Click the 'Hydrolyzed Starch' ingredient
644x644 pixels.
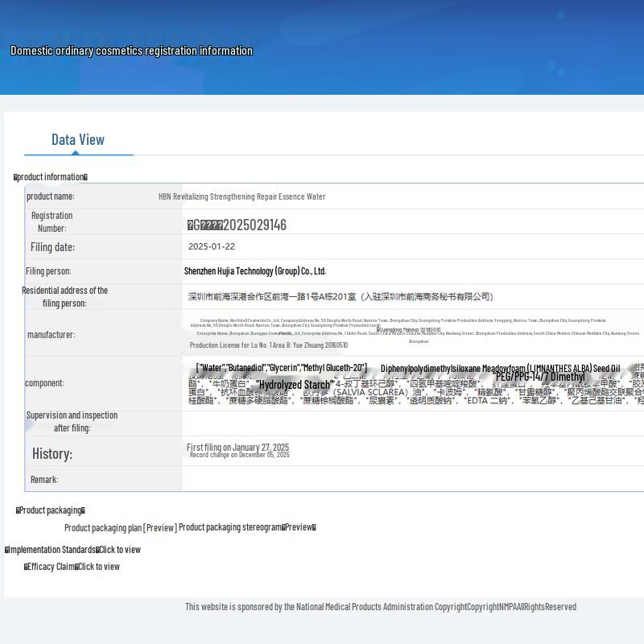click(294, 385)
